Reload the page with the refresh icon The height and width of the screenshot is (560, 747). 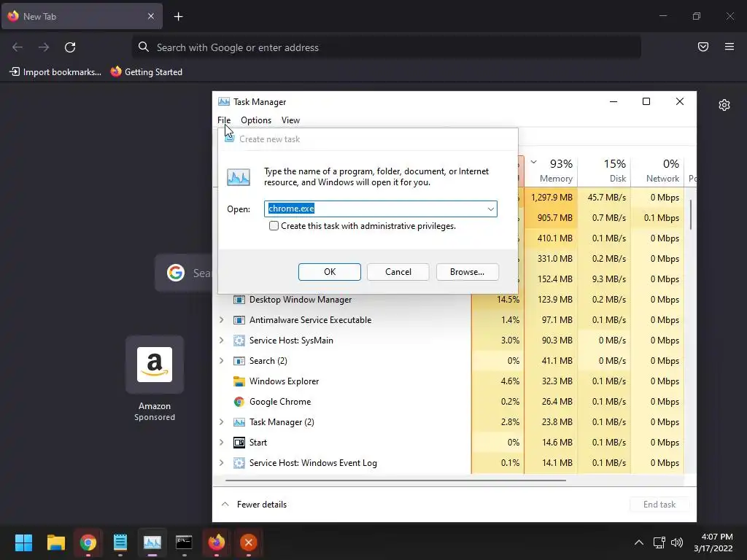click(x=70, y=47)
